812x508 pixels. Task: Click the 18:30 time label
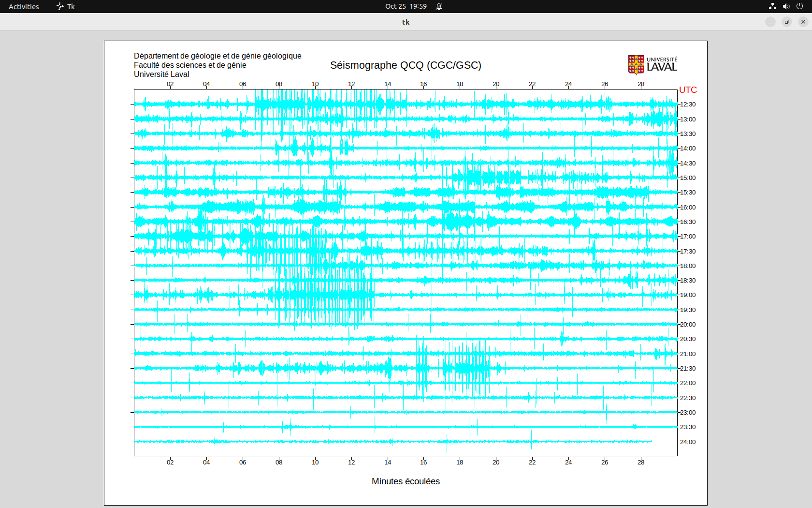[688, 281]
